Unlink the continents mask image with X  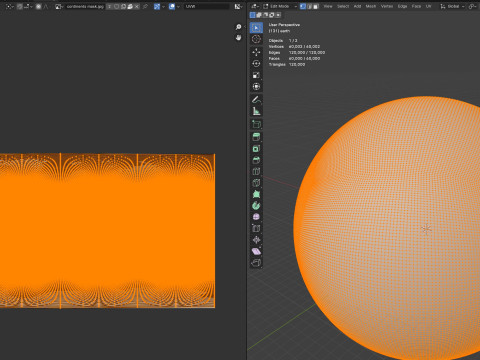pyautogui.click(x=137, y=6)
